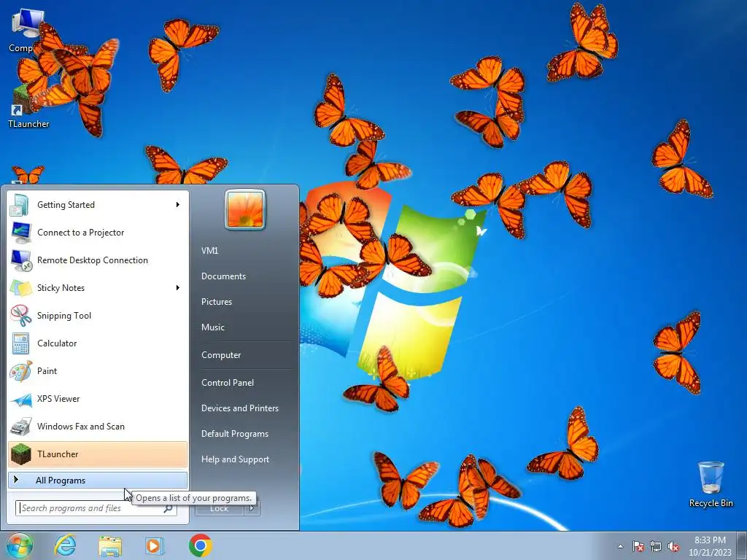The image size is (747, 560).
Task: Expand Getting Started jump list arrow
Action: [x=178, y=205]
